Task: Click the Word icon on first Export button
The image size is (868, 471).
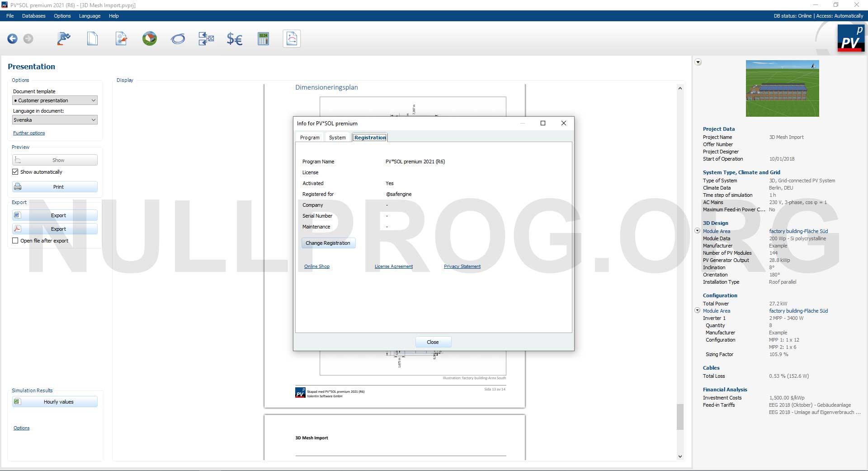Action: pyautogui.click(x=17, y=215)
